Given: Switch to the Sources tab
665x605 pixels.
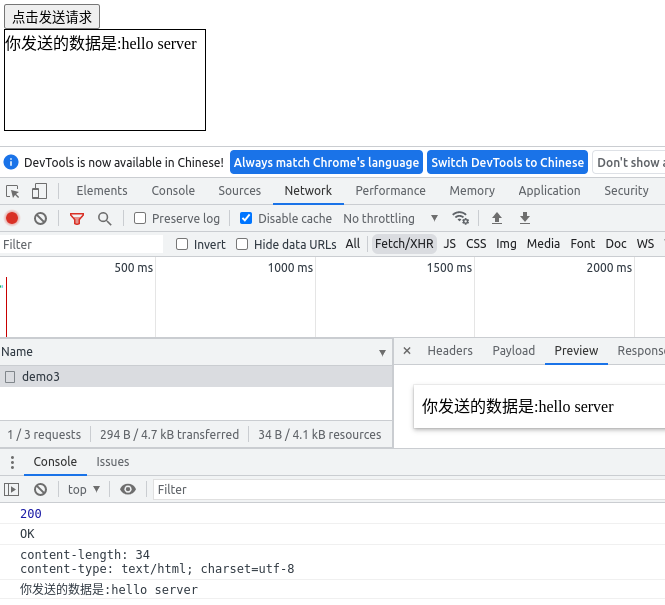Looking at the screenshot, I should (239, 191).
